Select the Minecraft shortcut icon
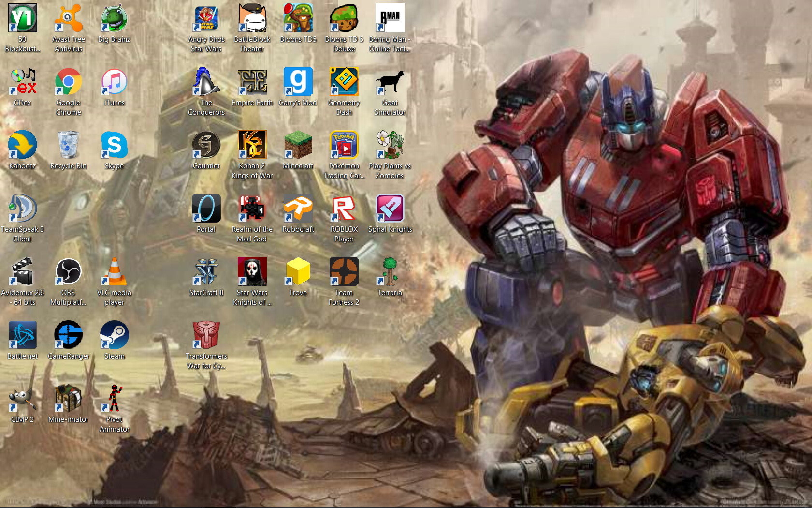The width and height of the screenshot is (812, 508). pyautogui.click(x=298, y=145)
